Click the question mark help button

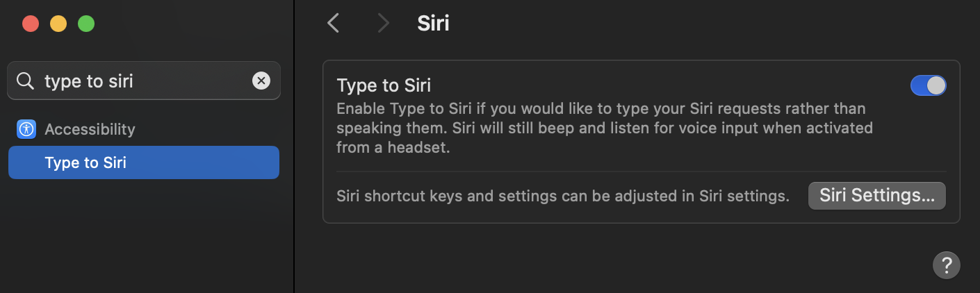tap(946, 265)
